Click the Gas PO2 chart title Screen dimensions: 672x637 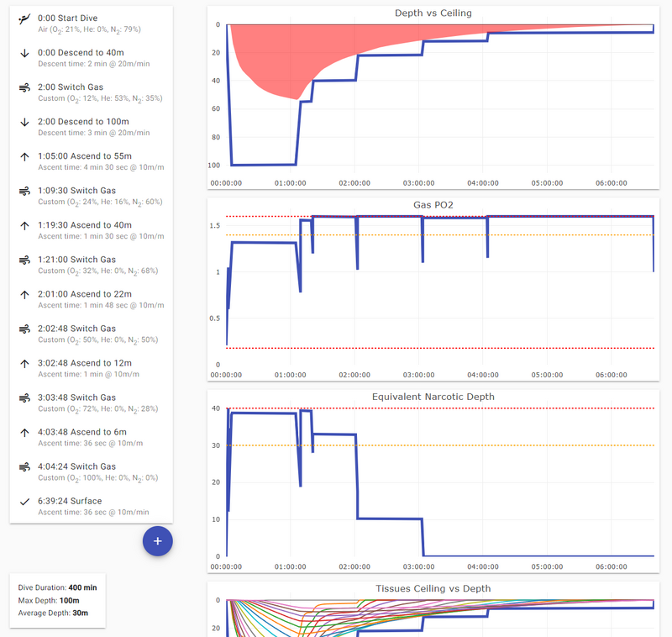click(x=433, y=205)
